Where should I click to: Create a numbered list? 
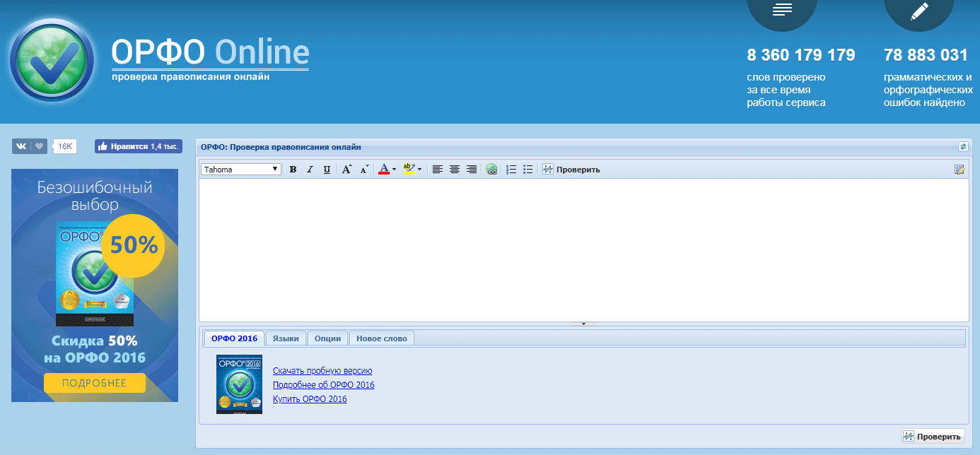[511, 170]
